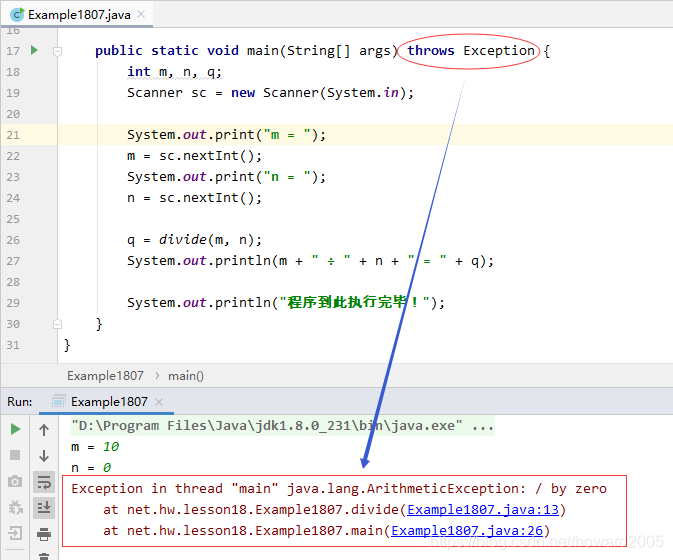Click the ArithmeticException message line
The image size is (673, 560).
[x=339, y=488]
